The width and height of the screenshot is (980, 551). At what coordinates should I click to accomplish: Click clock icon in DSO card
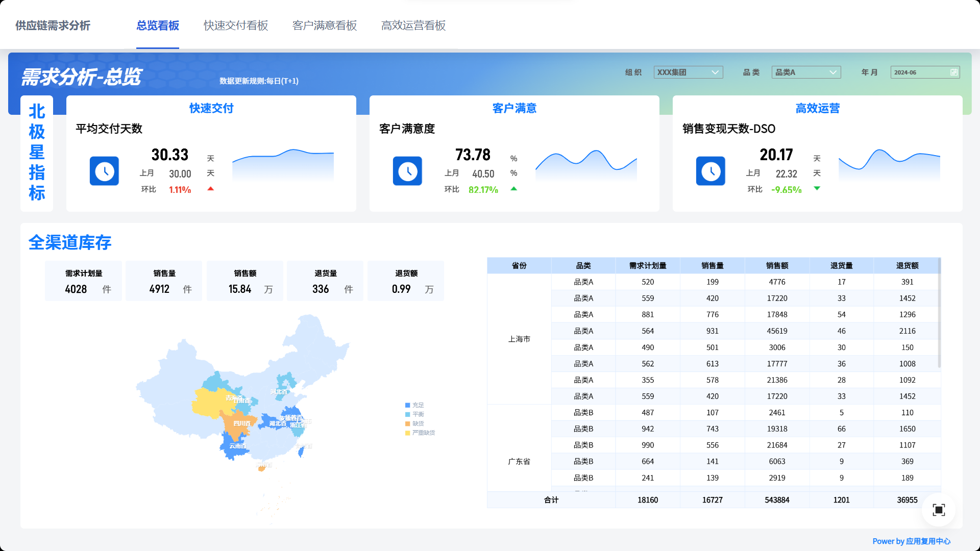click(x=710, y=171)
